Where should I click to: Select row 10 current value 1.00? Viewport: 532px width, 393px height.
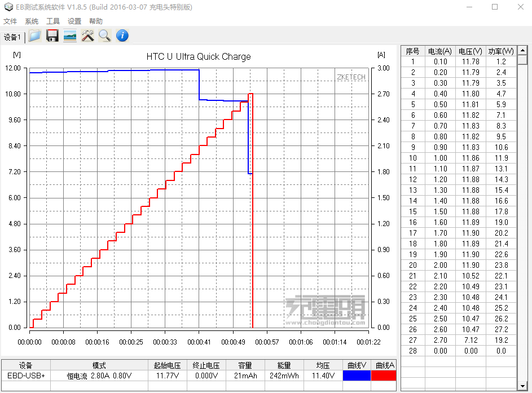(x=441, y=158)
